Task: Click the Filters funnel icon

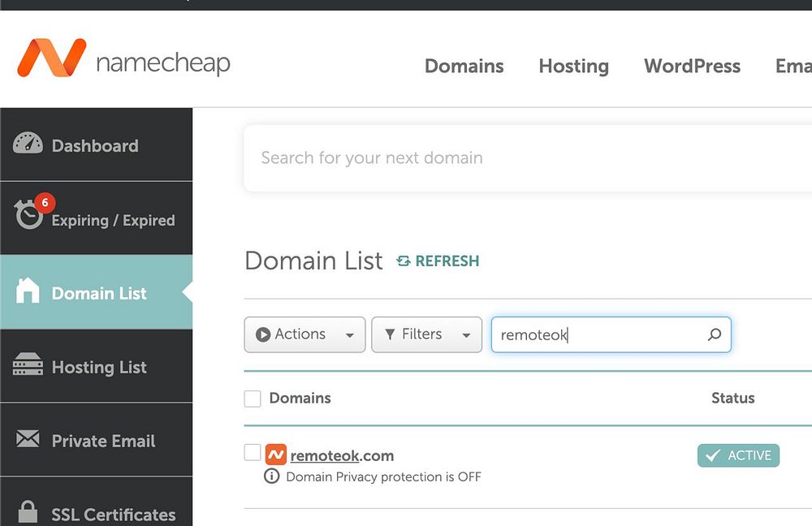Action: [390, 334]
